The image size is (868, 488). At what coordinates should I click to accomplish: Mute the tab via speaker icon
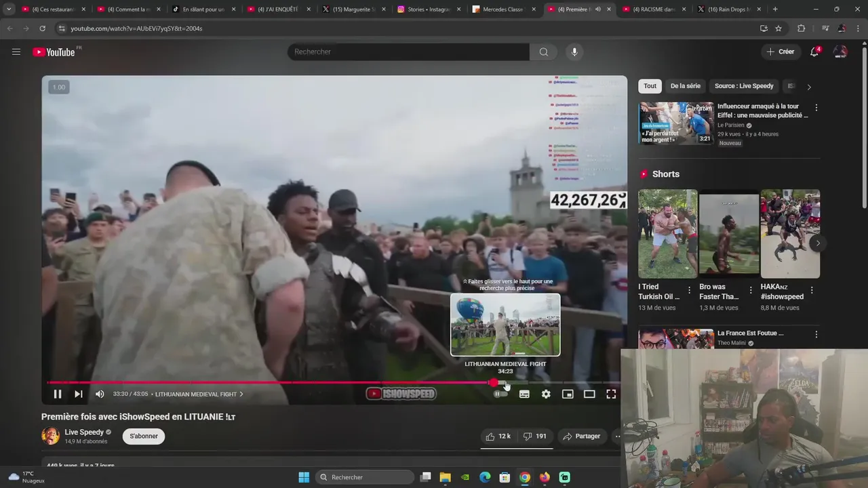[x=597, y=9]
